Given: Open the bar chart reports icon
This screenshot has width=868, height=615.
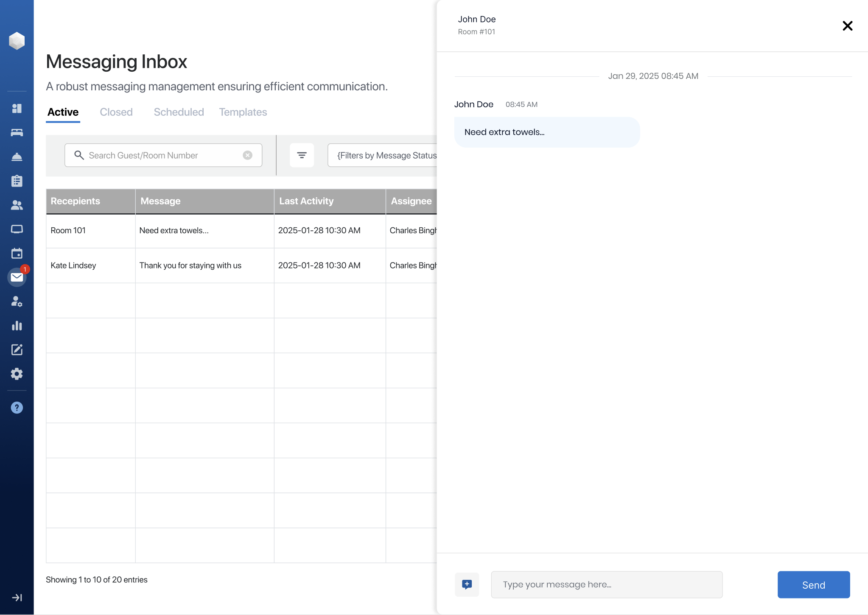Looking at the screenshot, I should pyautogui.click(x=17, y=326).
